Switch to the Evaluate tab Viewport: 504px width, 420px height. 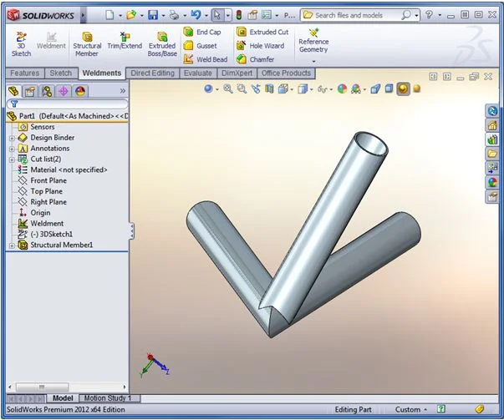(x=198, y=73)
